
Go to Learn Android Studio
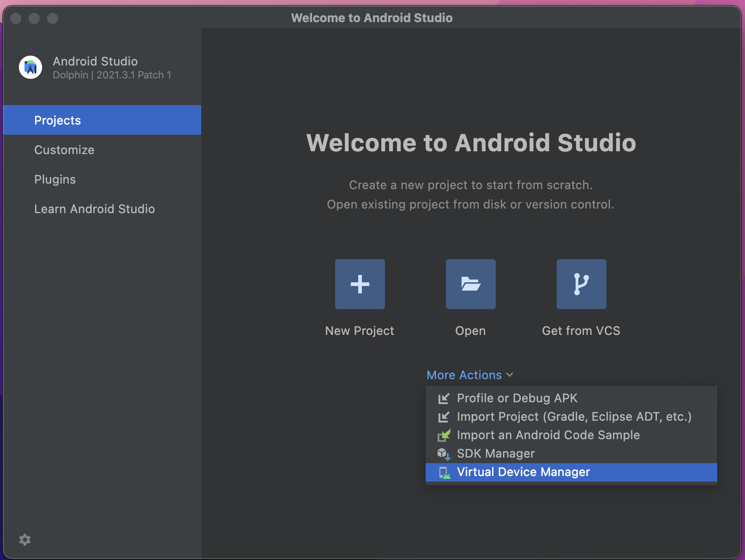tap(95, 209)
